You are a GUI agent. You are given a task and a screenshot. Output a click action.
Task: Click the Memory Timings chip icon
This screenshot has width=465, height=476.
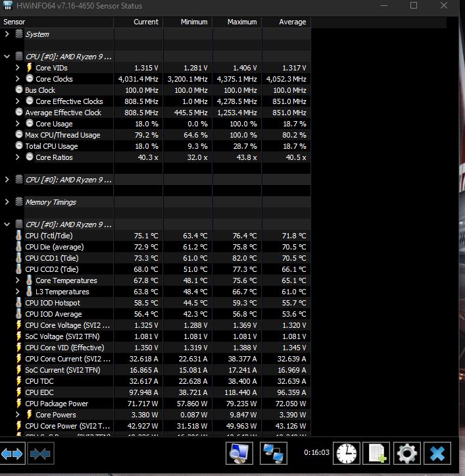[19, 201]
